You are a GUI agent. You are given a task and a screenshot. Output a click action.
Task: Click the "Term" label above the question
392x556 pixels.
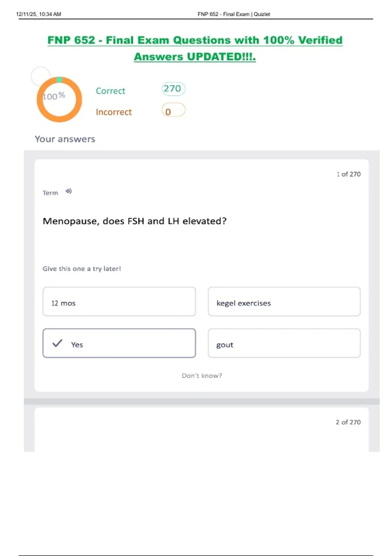coord(50,193)
